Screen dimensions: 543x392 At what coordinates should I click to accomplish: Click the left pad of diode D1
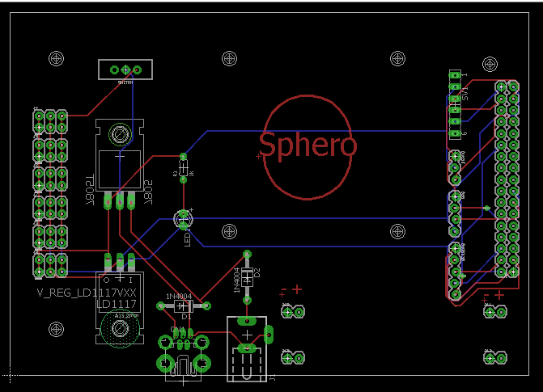[160, 306]
